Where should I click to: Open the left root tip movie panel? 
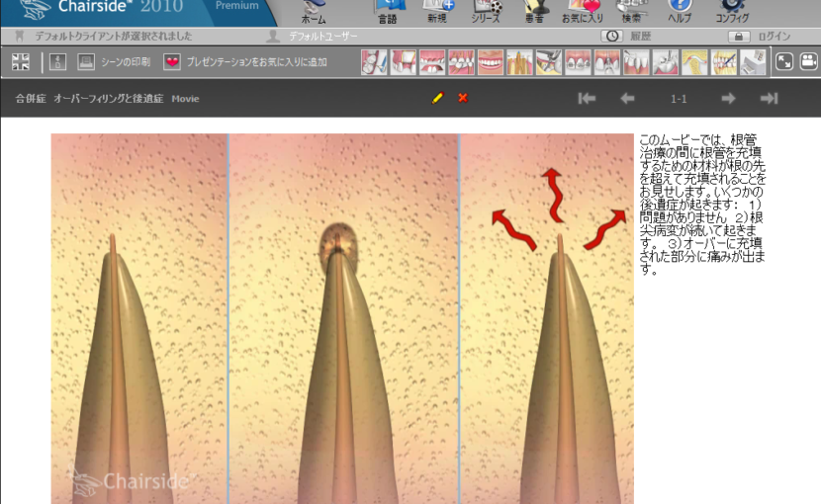(x=138, y=319)
